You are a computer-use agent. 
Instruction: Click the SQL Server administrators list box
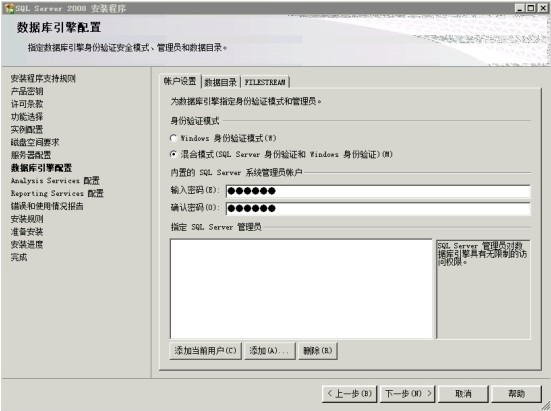(x=301, y=289)
